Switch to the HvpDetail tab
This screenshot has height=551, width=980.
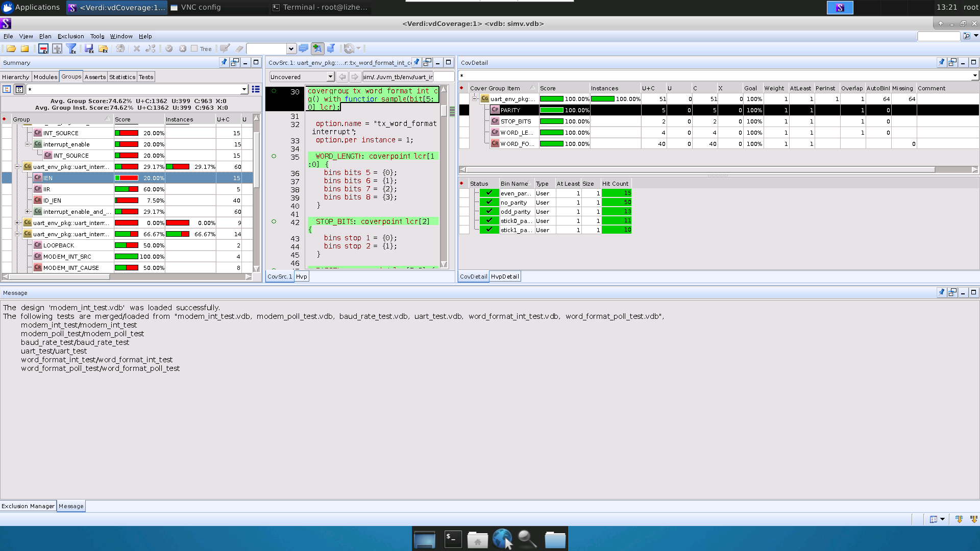click(504, 277)
